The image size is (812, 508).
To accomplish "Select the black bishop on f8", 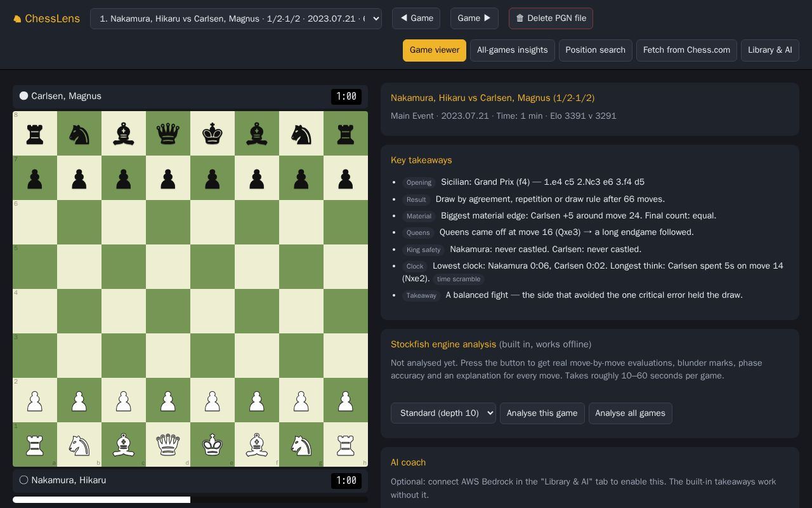I will click(257, 133).
